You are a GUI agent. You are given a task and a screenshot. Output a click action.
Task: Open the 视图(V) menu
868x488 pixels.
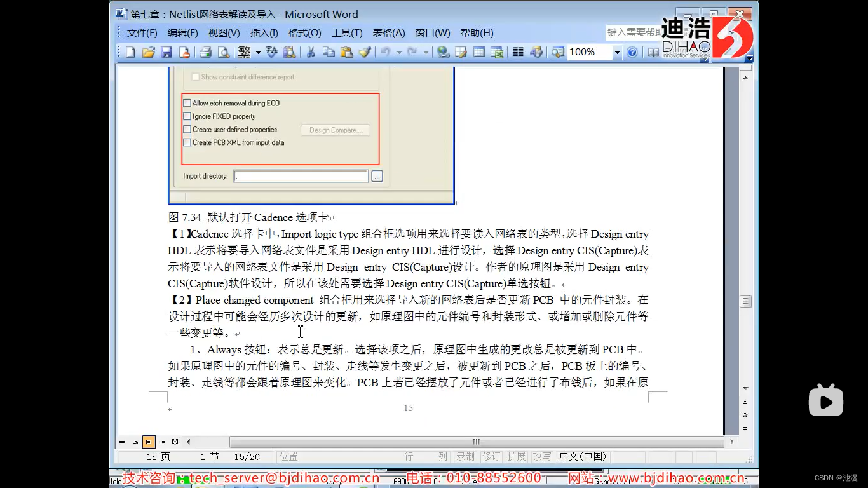224,33
